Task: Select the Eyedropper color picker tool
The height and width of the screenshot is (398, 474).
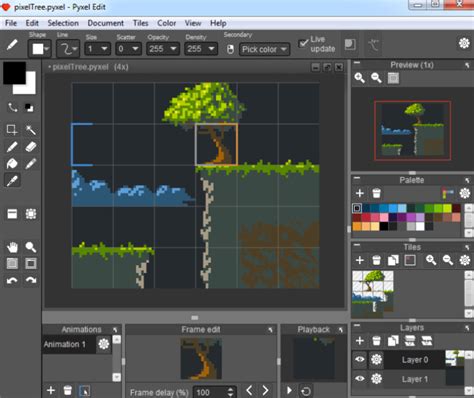Action: (12, 181)
